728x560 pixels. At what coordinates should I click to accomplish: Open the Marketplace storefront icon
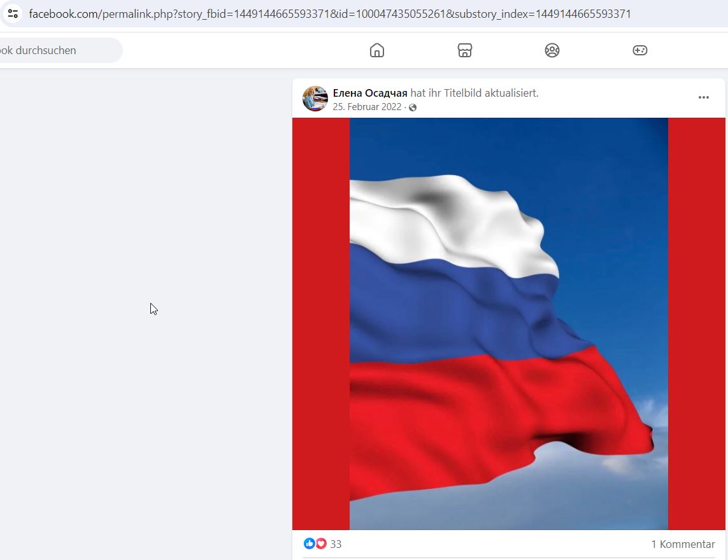[x=465, y=50]
